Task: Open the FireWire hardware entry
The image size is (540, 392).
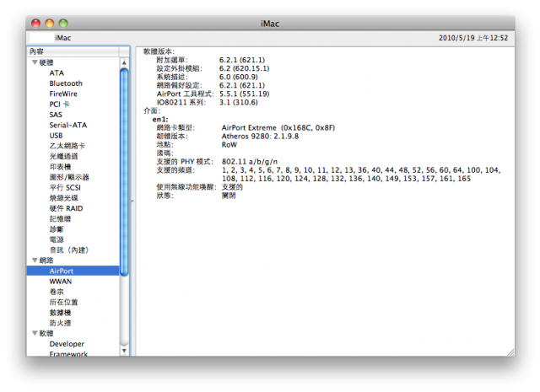Action: click(x=63, y=94)
